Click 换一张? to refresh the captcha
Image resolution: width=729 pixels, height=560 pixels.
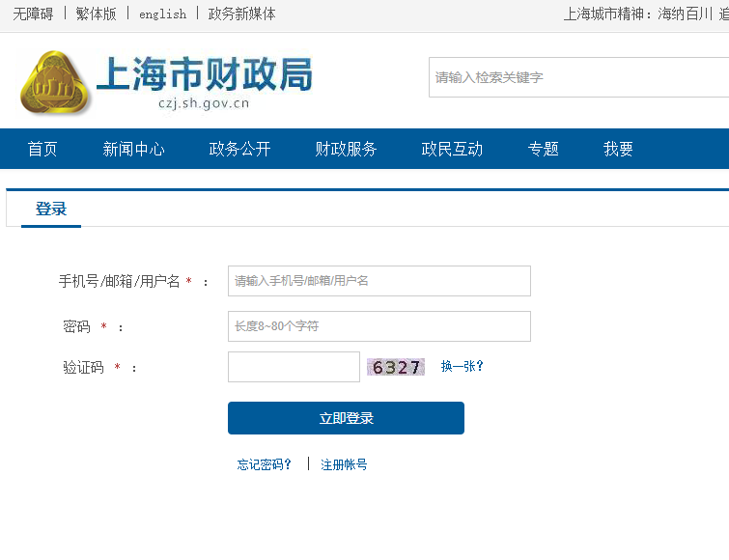coord(463,367)
